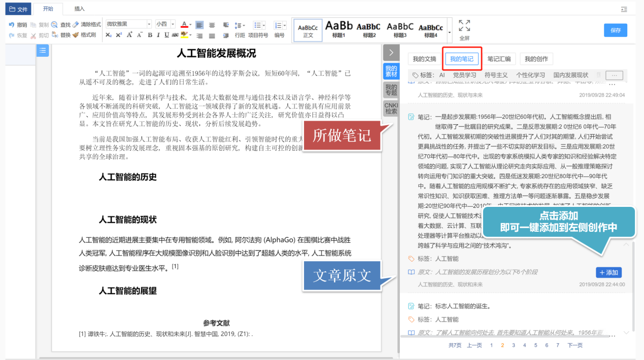Click the 撤销 undo icon

point(12,24)
